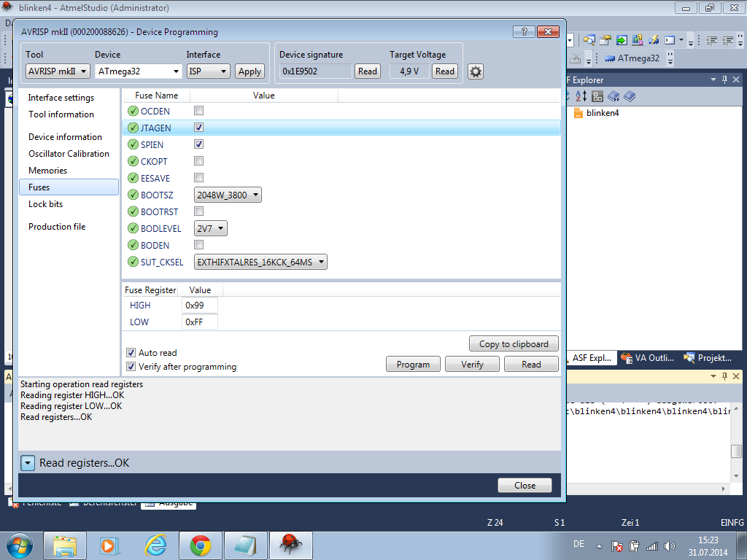Enable the EESAVE fuse checkbox
The width and height of the screenshot is (747, 560).
[198, 178]
